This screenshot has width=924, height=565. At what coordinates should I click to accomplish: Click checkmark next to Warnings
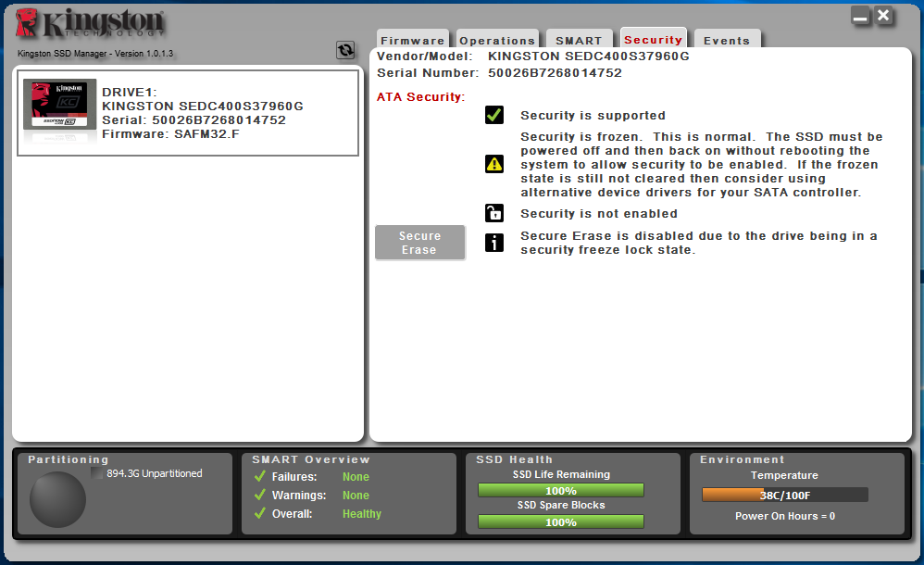[x=260, y=495]
